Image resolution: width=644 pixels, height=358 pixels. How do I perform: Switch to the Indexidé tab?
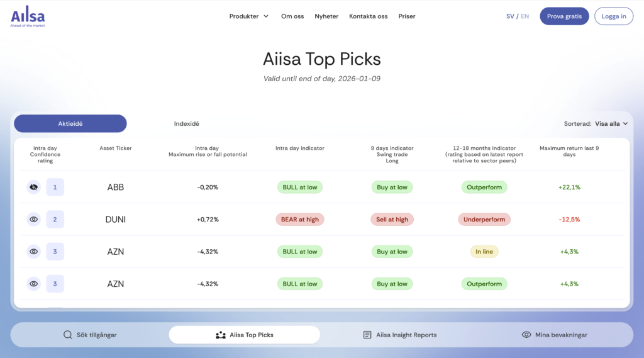coord(187,124)
